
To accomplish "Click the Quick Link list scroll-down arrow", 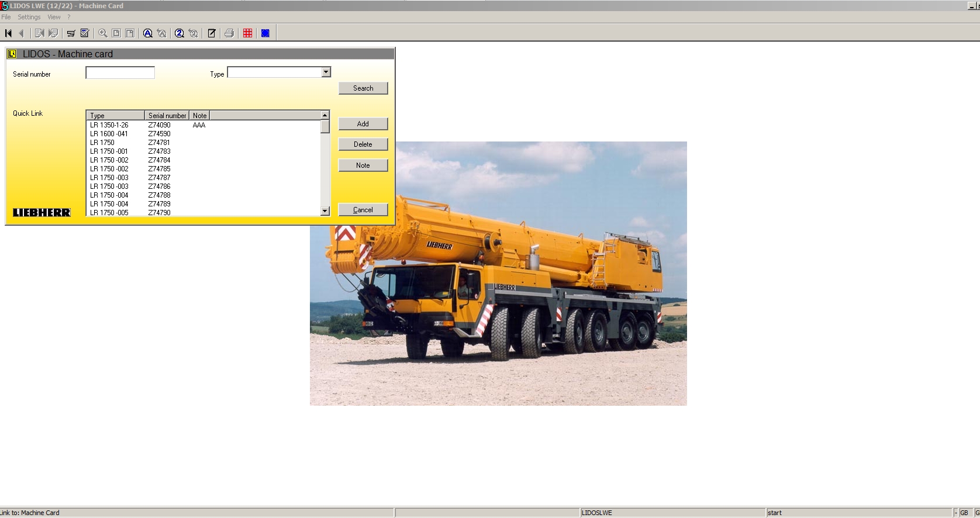I will 325,211.
